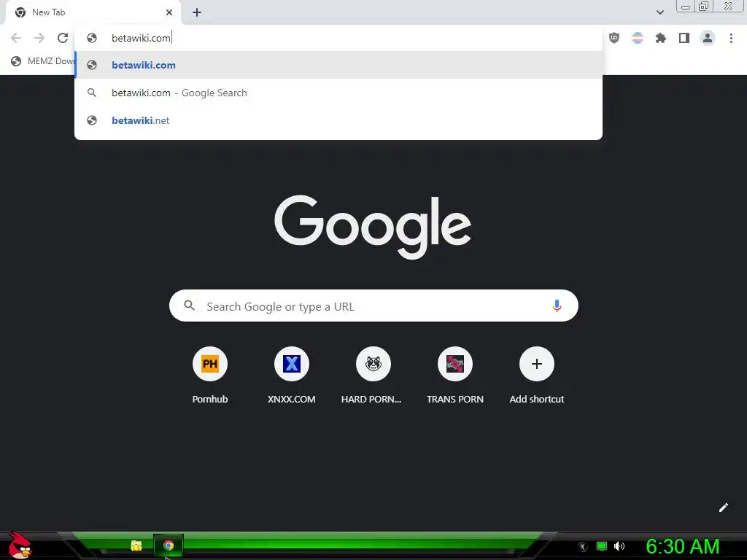
Task: Click the address bar containing betawiki.com
Action: coord(338,38)
